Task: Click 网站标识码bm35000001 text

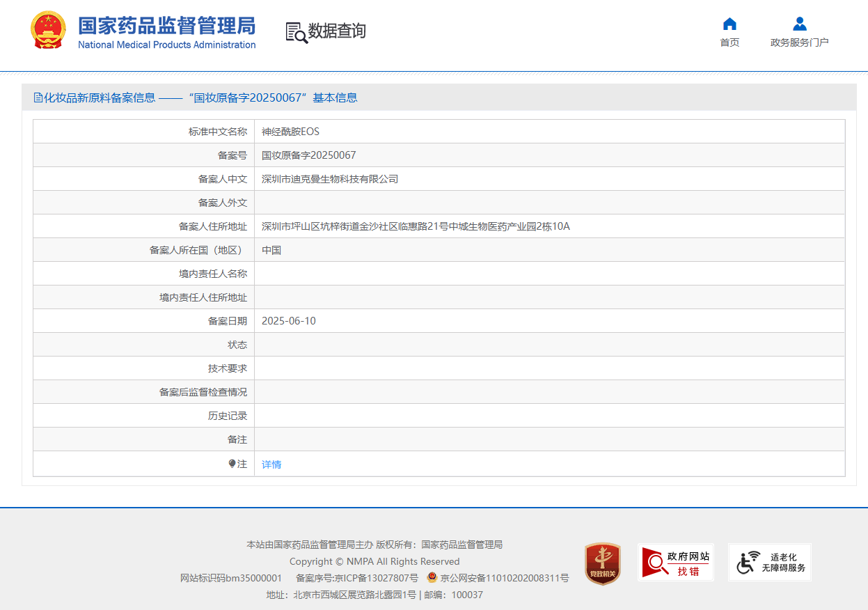Action: 231,578
